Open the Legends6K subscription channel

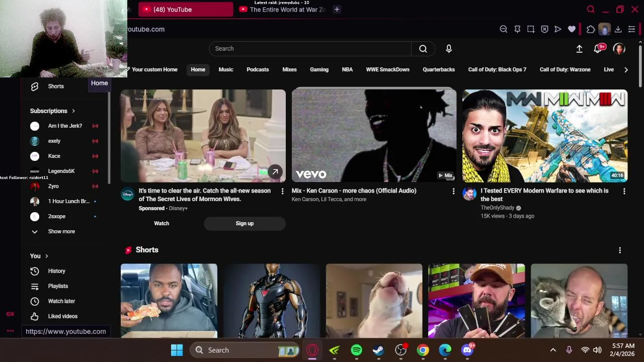61,171
